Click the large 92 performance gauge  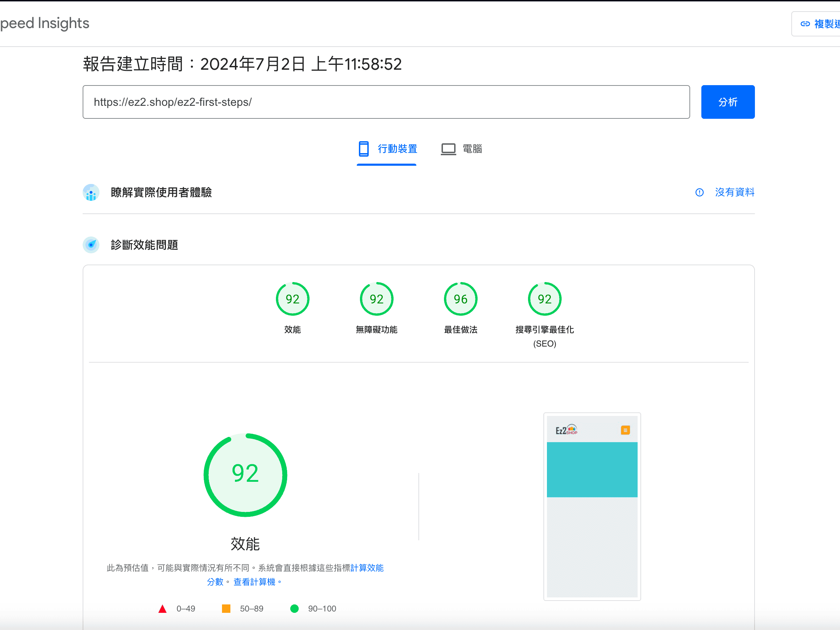tap(245, 474)
